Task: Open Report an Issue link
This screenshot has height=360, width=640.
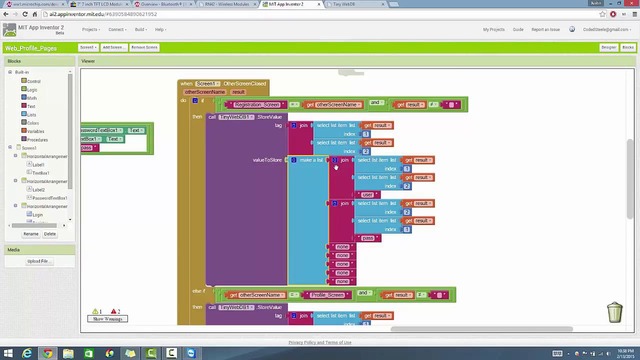Action: click(x=545, y=29)
